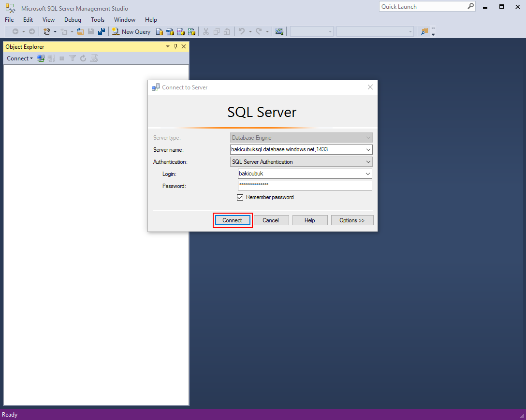This screenshot has height=420, width=526.
Task: Click the Navigate Backward toolbar arrow
Action: point(15,31)
